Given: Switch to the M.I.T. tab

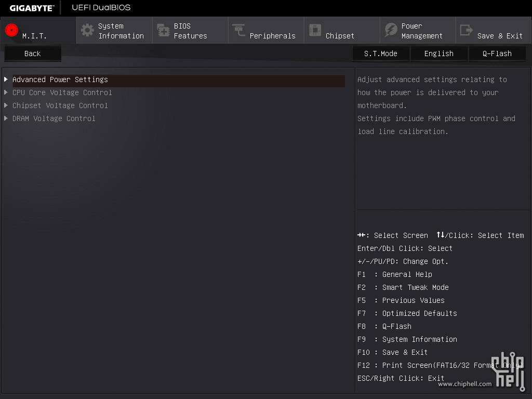Looking at the screenshot, I should [x=38, y=31].
